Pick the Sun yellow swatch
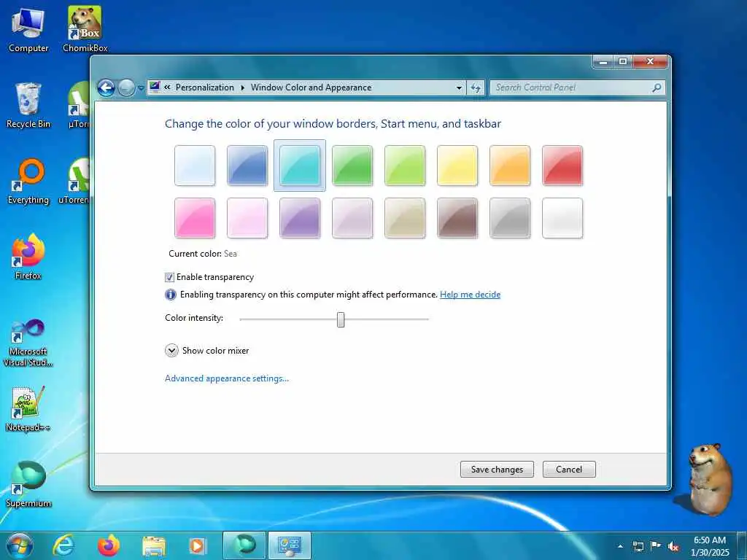 [457, 166]
